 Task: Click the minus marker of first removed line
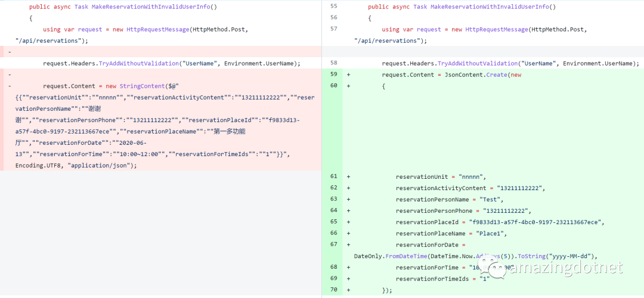click(10, 52)
